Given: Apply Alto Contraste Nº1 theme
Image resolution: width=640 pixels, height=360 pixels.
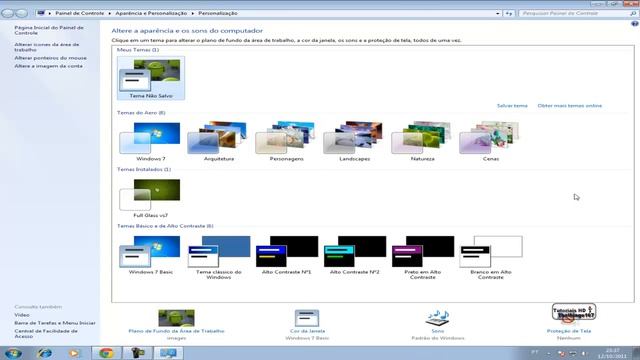Looking at the screenshot, I should pyautogui.click(x=287, y=255).
